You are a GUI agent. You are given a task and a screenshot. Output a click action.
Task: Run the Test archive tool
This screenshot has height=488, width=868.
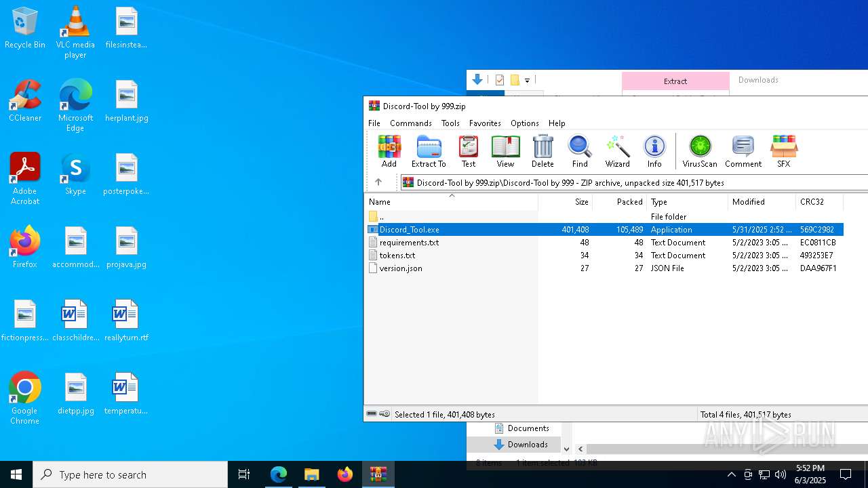tap(469, 151)
